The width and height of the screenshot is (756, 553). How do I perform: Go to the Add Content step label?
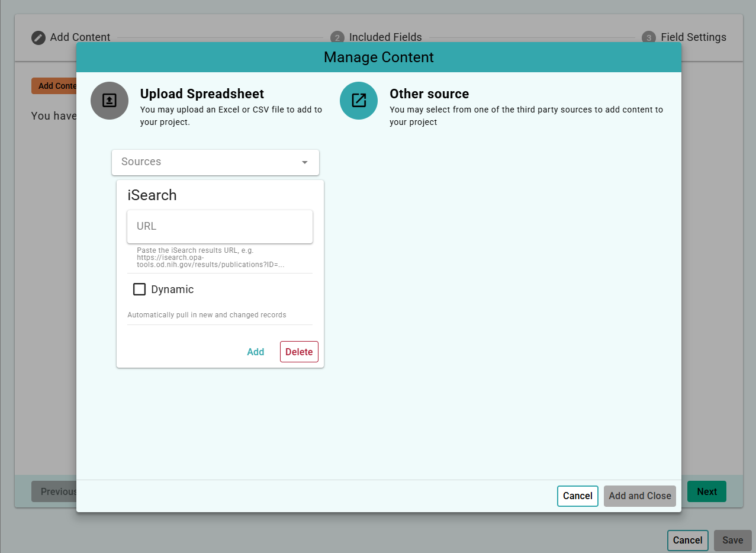(80, 37)
